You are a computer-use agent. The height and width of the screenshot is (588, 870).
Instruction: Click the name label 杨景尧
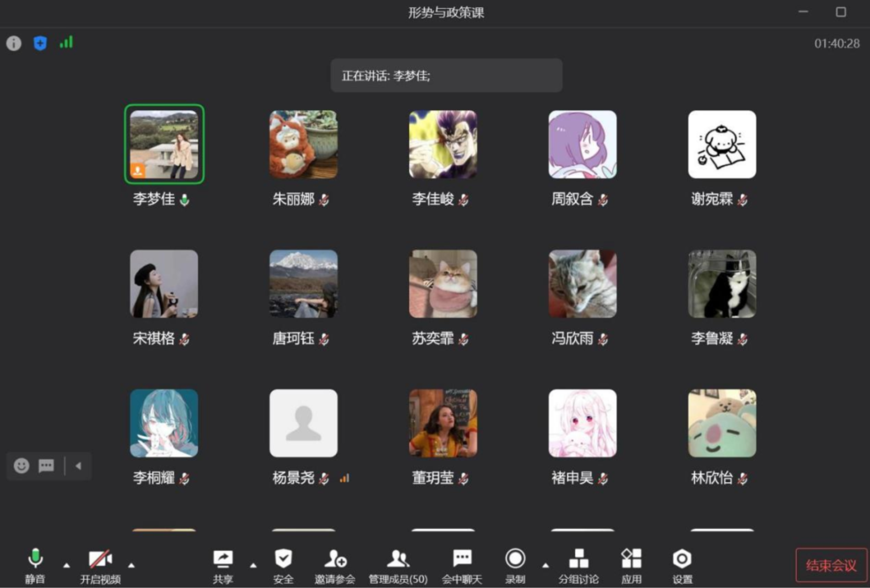pos(294,478)
